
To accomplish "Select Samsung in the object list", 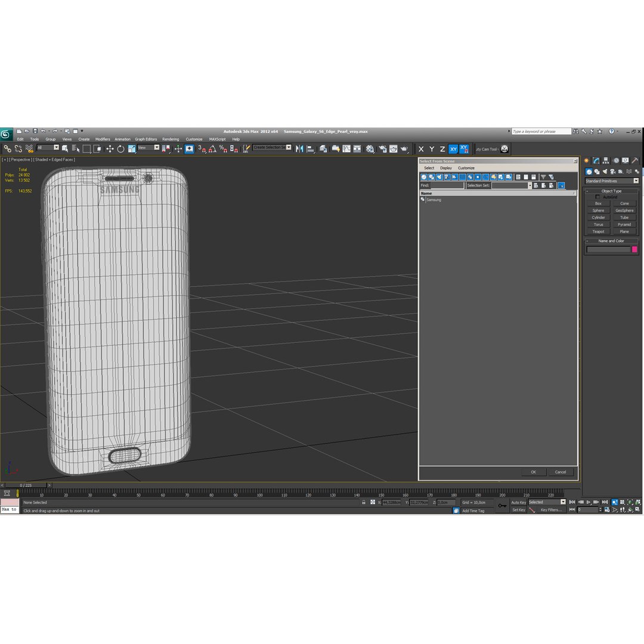I will [434, 200].
